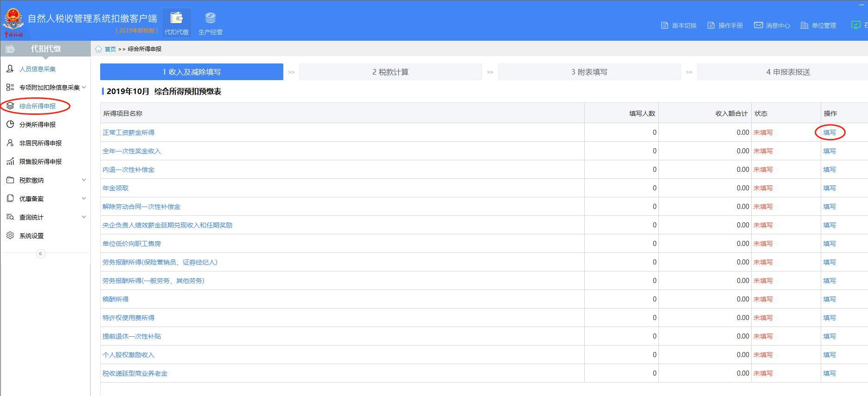Expand the 专项附加扣除信息采集 submenu
This screenshot has width=868, height=396.
[x=84, y=88]
